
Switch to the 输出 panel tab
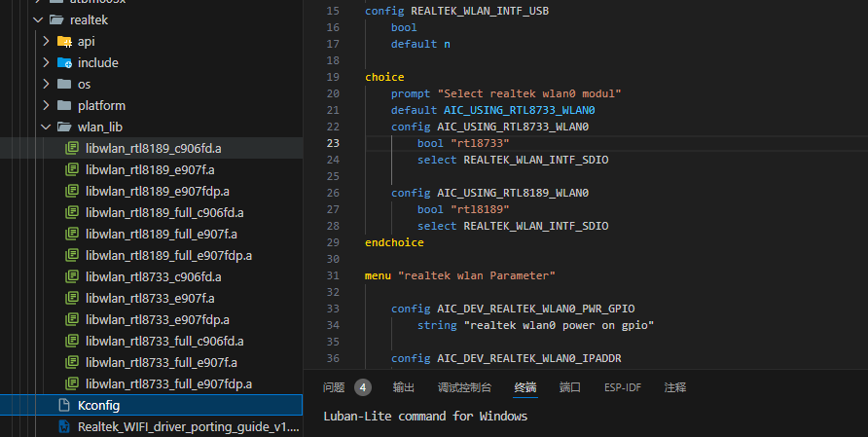[404, 387]
